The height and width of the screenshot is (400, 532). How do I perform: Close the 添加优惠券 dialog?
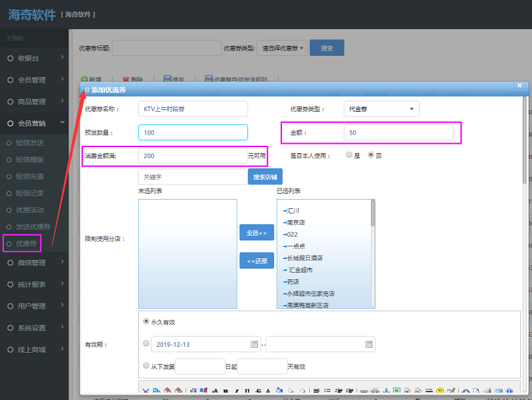coord(519,85)
